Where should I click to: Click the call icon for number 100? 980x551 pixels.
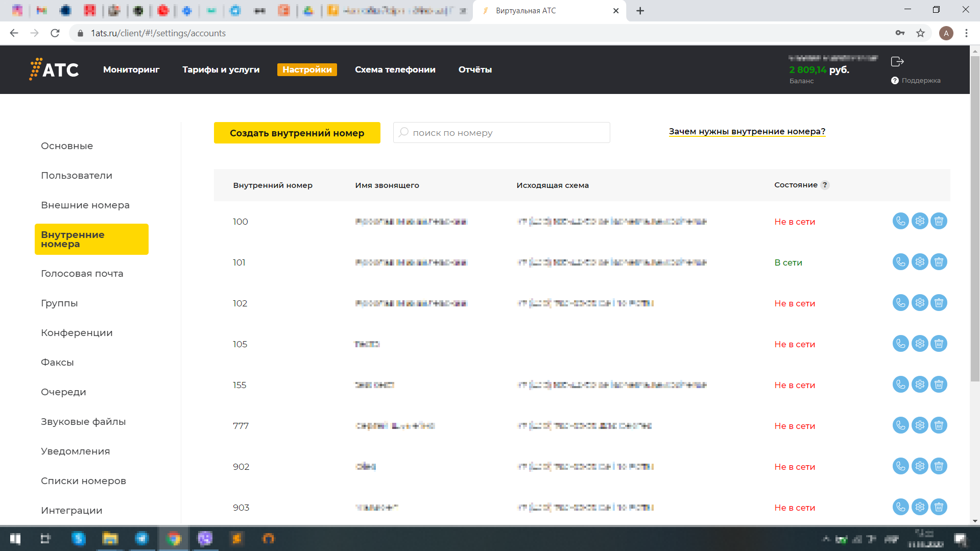pos(900,221)
